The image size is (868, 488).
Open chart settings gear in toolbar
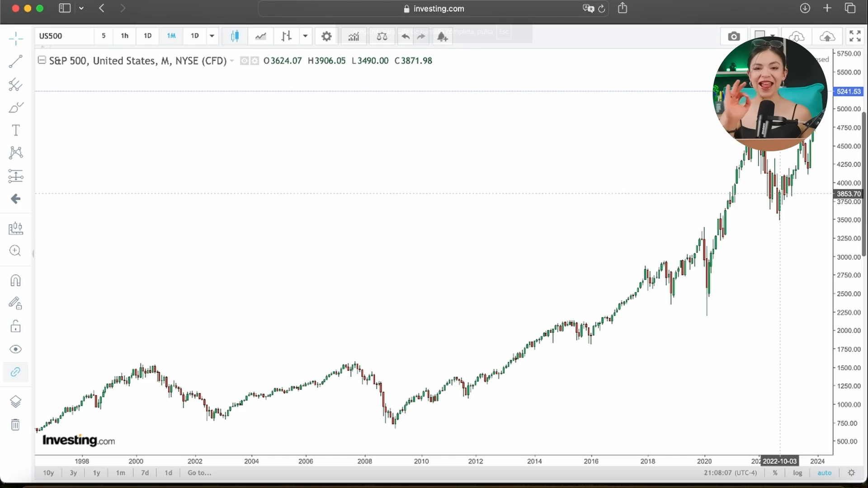click(326, 36)
